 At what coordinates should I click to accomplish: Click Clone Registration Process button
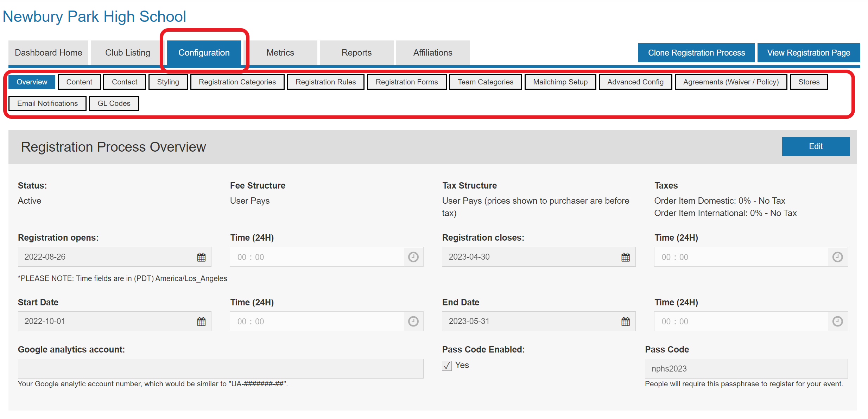click(x=696, y=53)
